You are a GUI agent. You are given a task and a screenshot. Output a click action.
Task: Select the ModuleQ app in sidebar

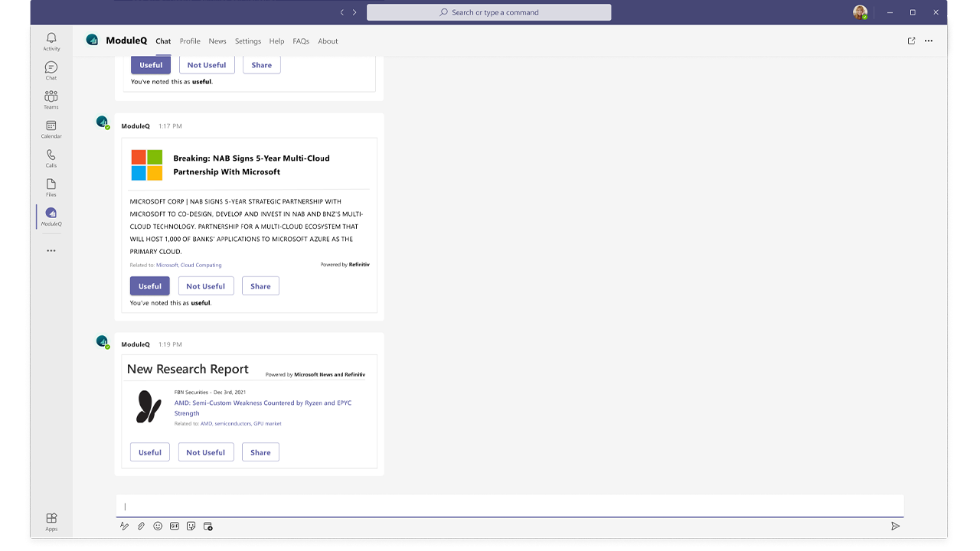click(x=51, y=216)
